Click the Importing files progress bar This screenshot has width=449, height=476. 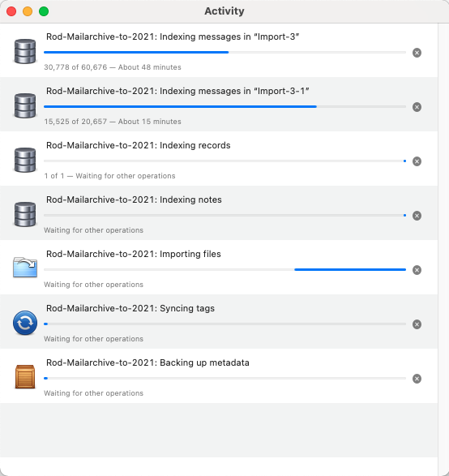point(224,269)
